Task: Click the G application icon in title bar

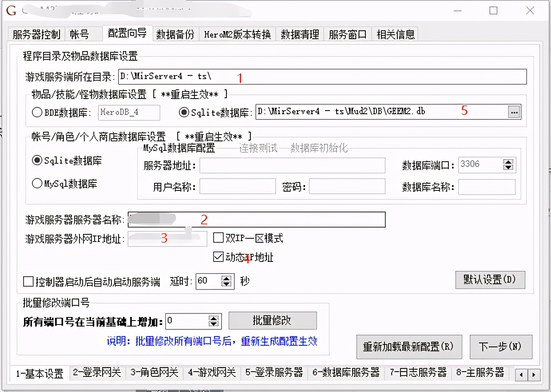Action: point(11,10)
